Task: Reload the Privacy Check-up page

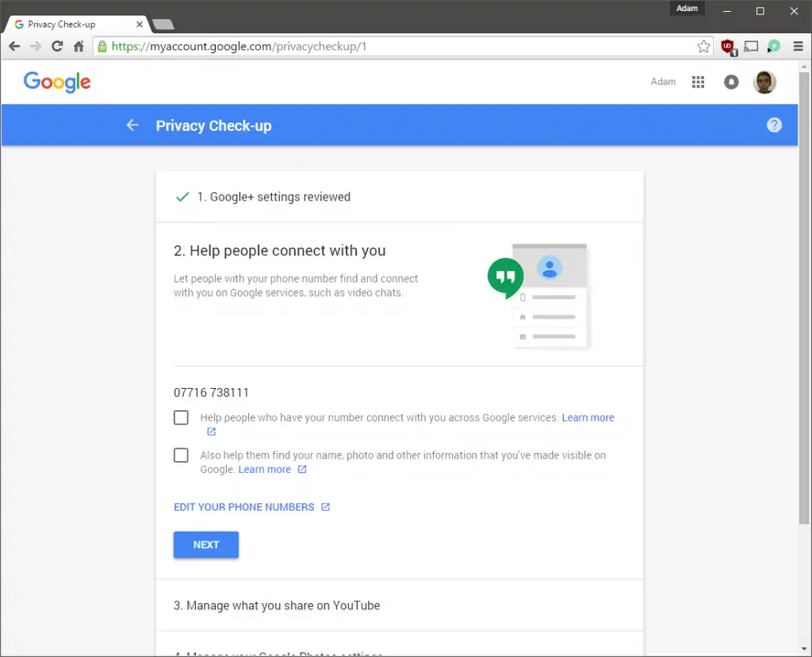Action: tap(57, 46)
